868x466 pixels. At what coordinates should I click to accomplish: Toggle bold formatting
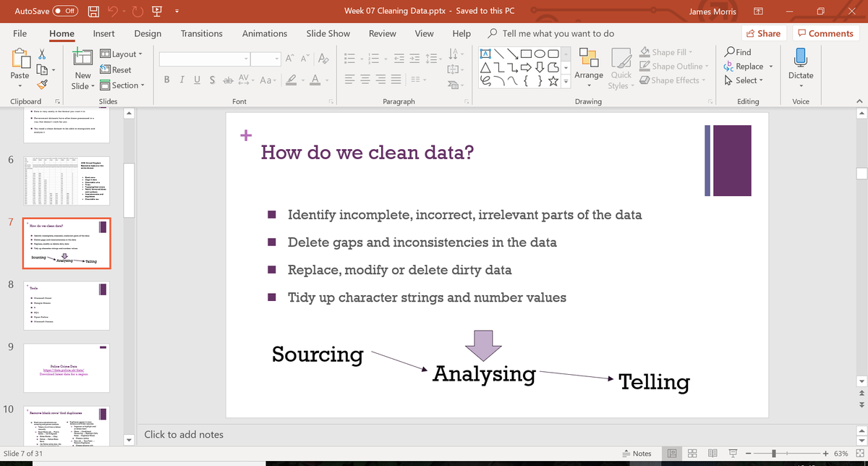click(x=166, y=78)
